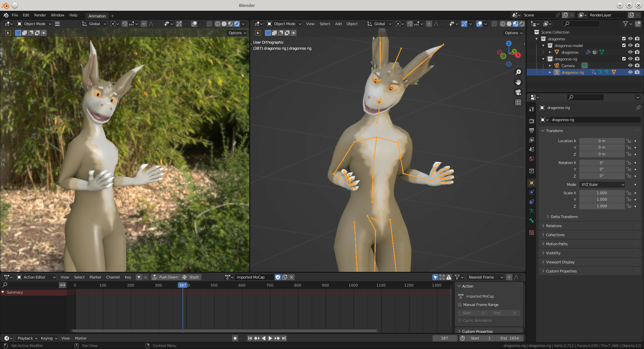Click the Scale X value slider
The width and height of the screenshot is (644, 349).
click(602, 193)
